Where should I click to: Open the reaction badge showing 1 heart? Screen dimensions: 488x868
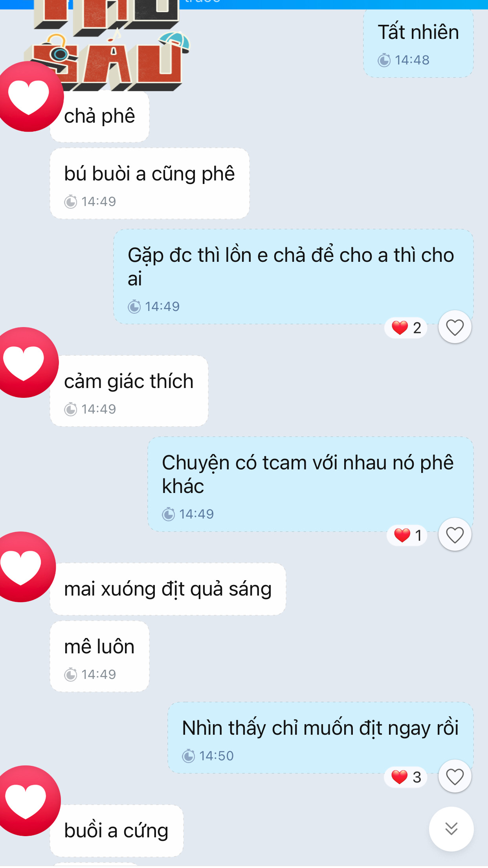pos(407,535)
